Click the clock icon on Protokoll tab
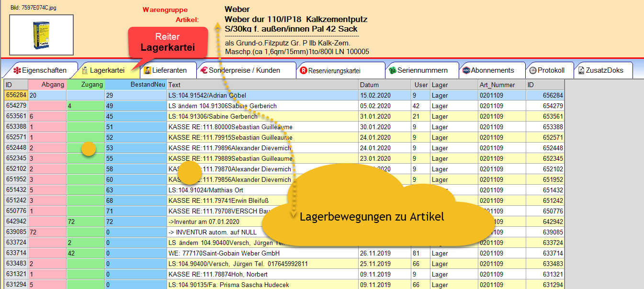The width and height of the screenshot is (644, 289). pyautogui.click(x=533, y=70)
